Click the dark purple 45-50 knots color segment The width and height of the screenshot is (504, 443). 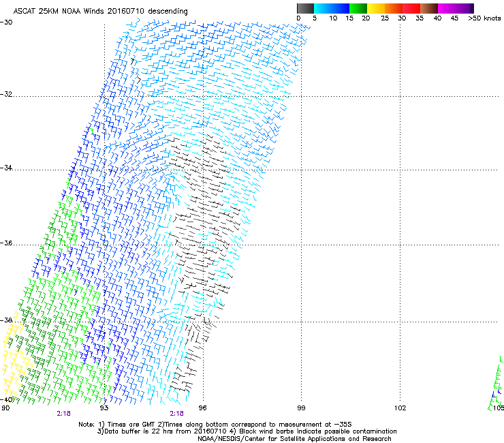pyautogui.click(x=464, y=8)
